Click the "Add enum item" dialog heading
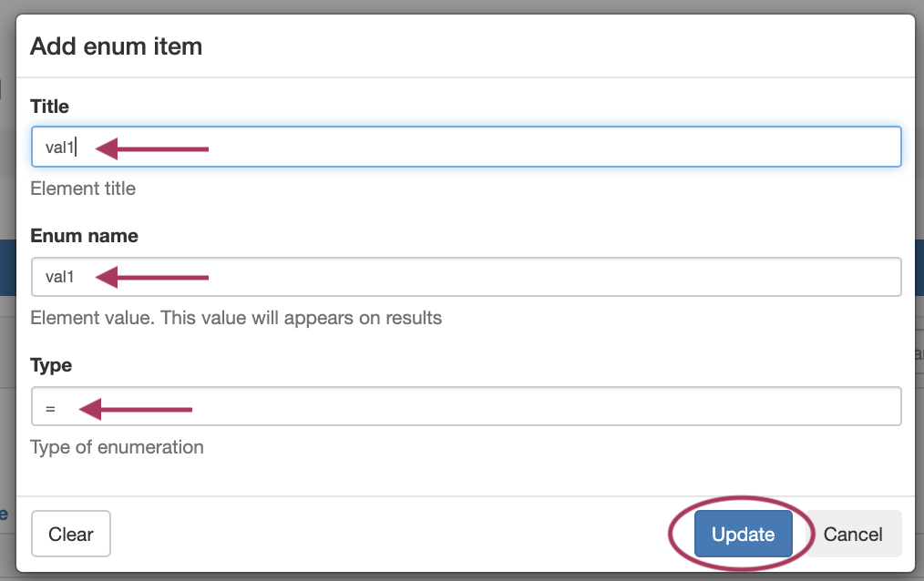924x581 pixels. 116,46
